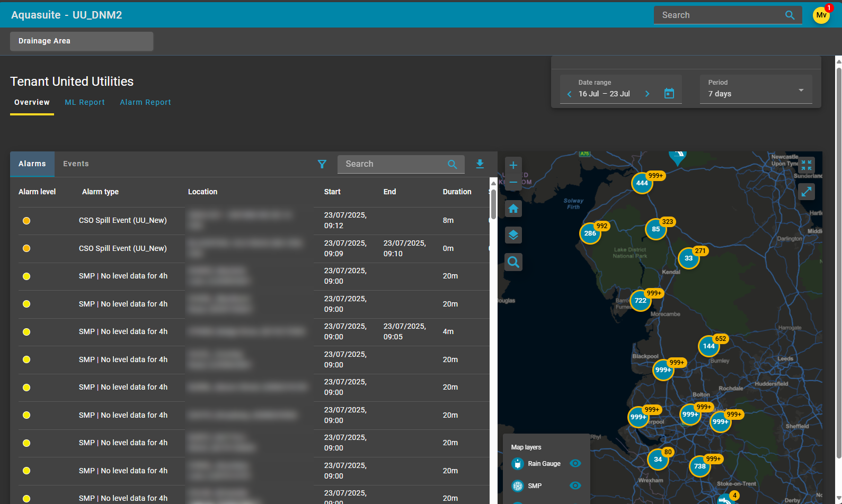Image resolution: width=842 pixels, height=504 pixels.
Task: Open the Mv user avatar menu
Action: coord(821,15)
